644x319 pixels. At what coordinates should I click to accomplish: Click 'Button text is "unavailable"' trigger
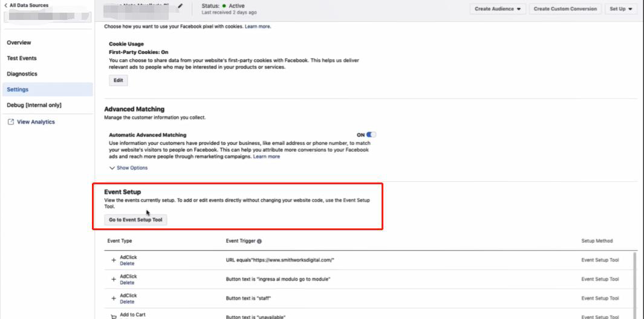coord(255,317)
